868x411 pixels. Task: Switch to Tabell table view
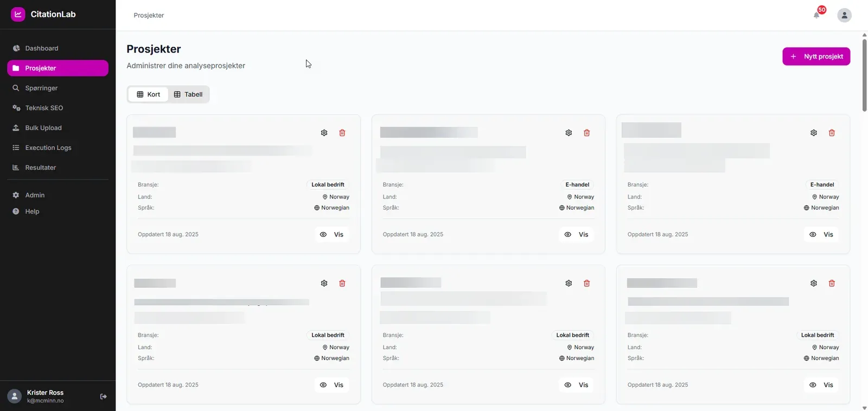(x=188, y=94)
